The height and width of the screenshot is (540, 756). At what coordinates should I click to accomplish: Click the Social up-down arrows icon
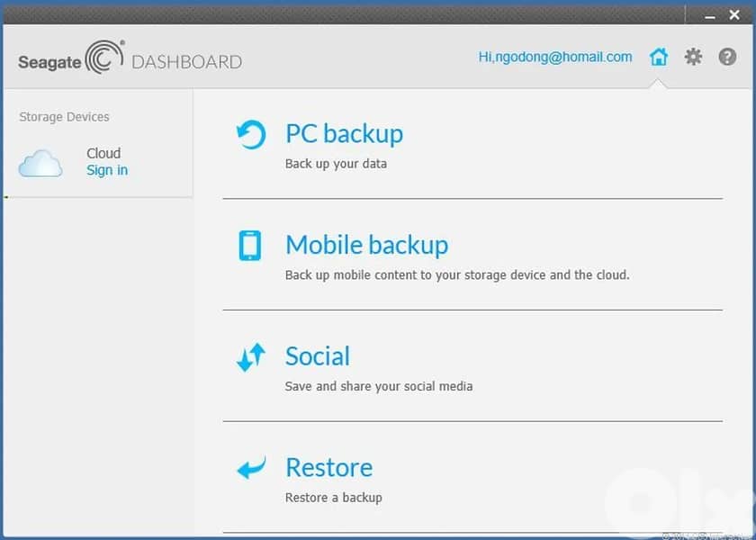[251, 357]
